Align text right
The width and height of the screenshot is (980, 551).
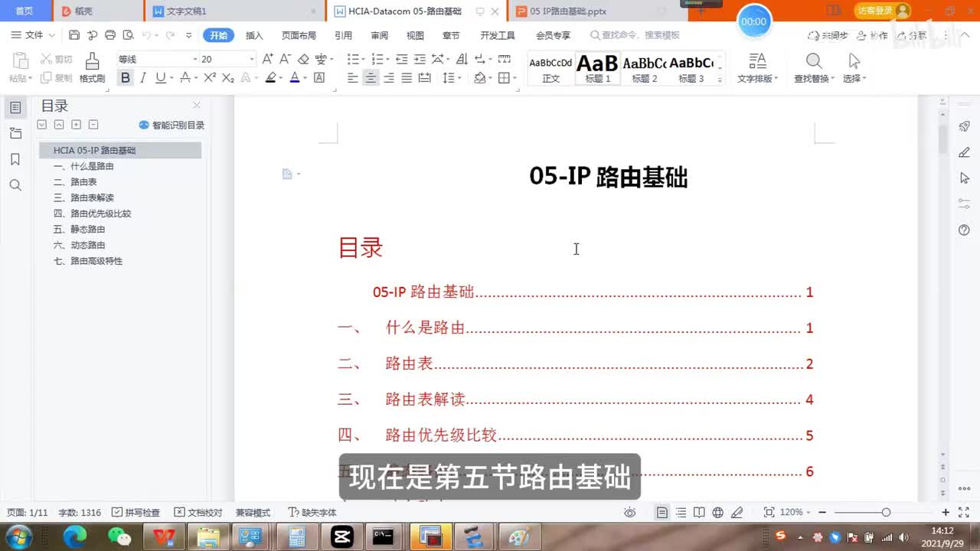389,77
